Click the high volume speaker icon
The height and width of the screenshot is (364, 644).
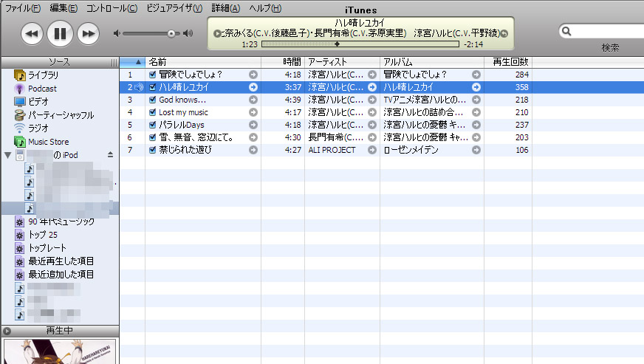coord(188,33)
